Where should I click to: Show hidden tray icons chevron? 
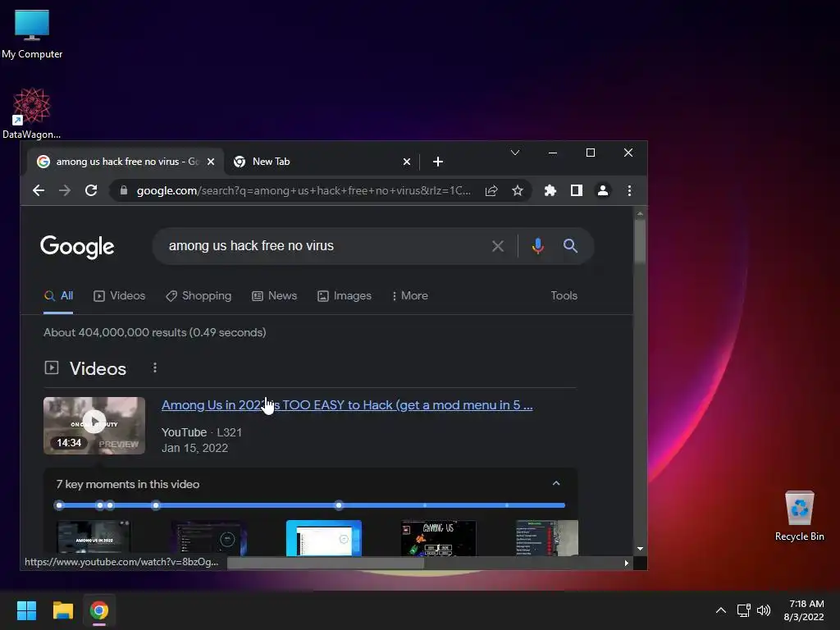pyautogui.click(x=721, y=610)
